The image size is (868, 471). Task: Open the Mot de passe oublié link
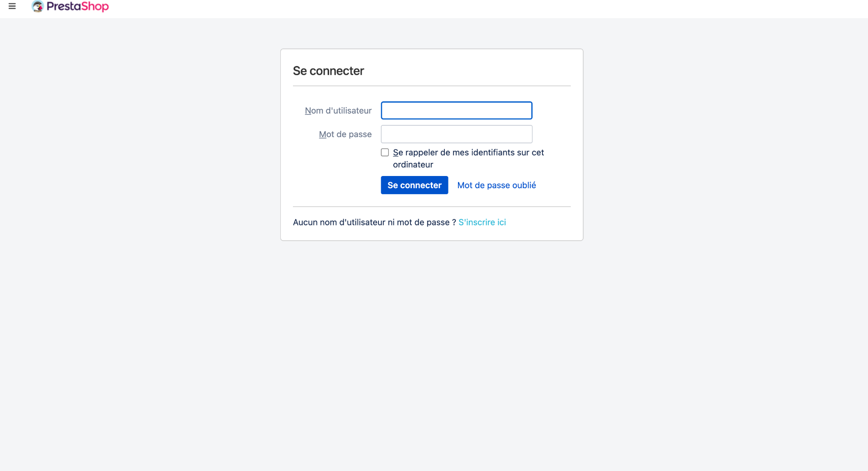[496, 185]
